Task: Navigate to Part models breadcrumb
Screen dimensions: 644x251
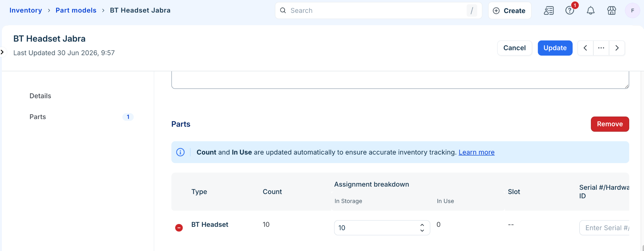Action: pos(76,10)
